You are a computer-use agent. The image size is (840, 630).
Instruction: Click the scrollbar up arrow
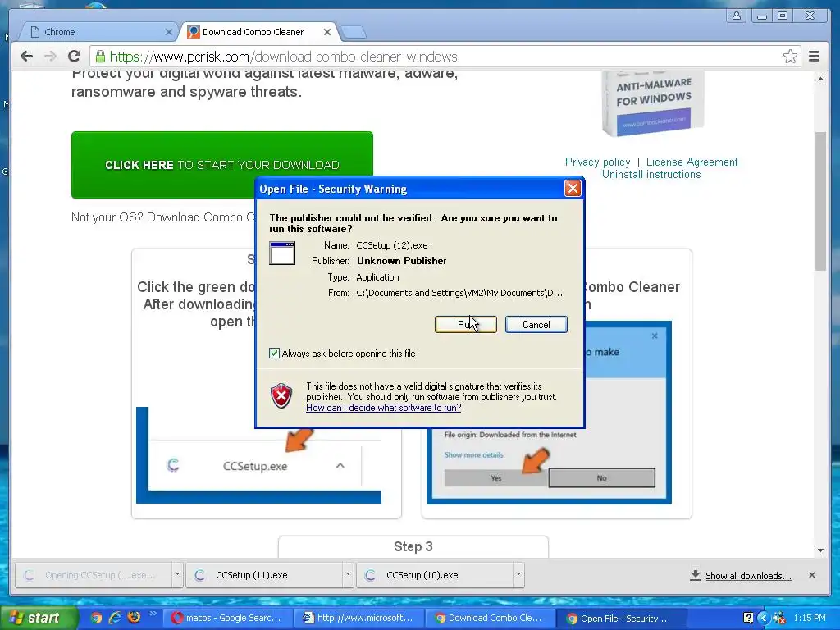820,79
